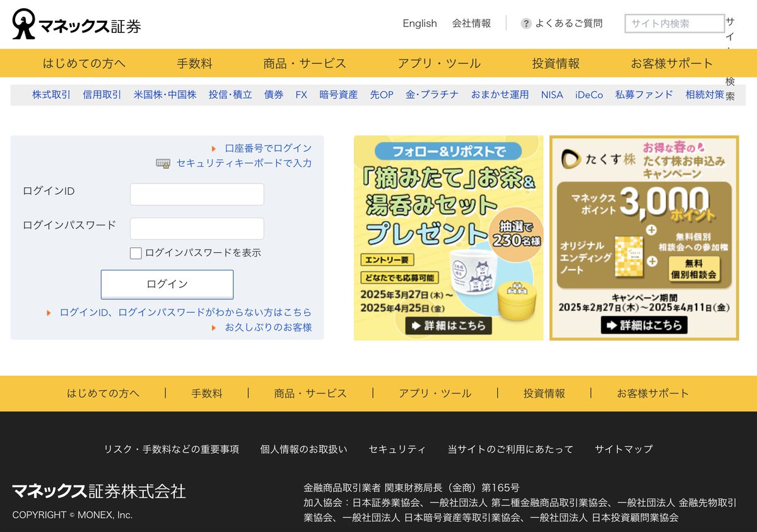757x532 pixels.
Task: Click the ログイン button
Action: click(x=167, y=284)
